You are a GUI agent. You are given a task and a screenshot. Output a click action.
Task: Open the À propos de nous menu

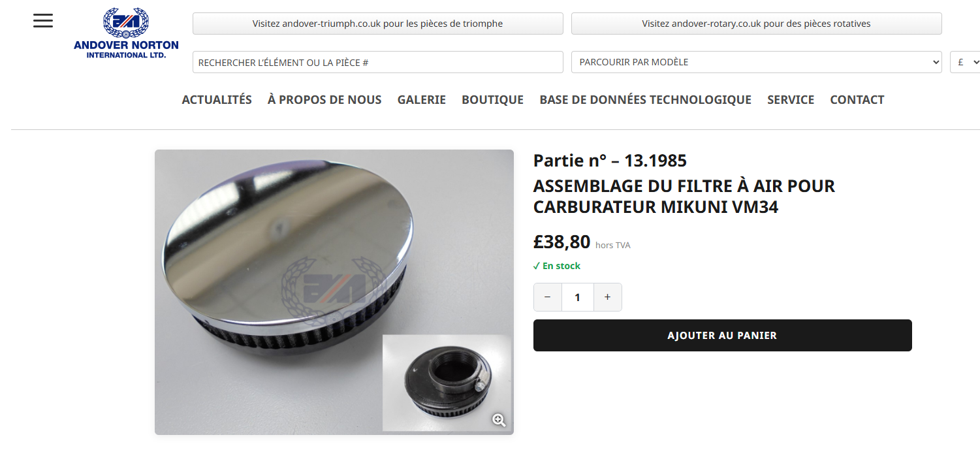[x=324, y=100]
